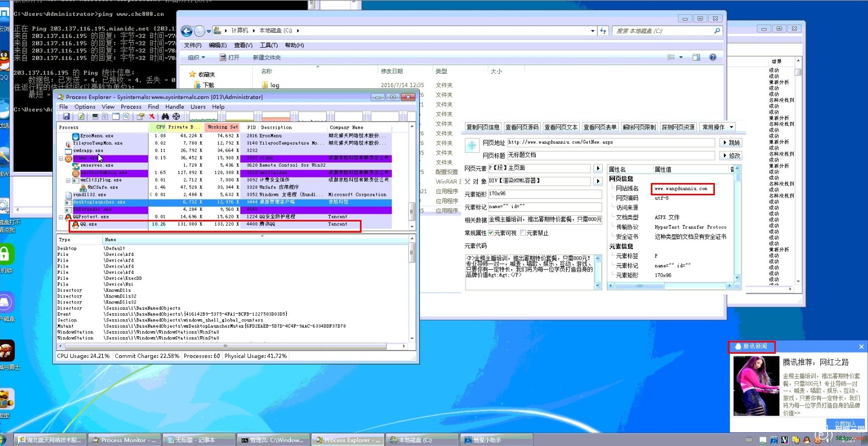Open the 腾讯推荐：网红之路 headline link

pos(815,362)
